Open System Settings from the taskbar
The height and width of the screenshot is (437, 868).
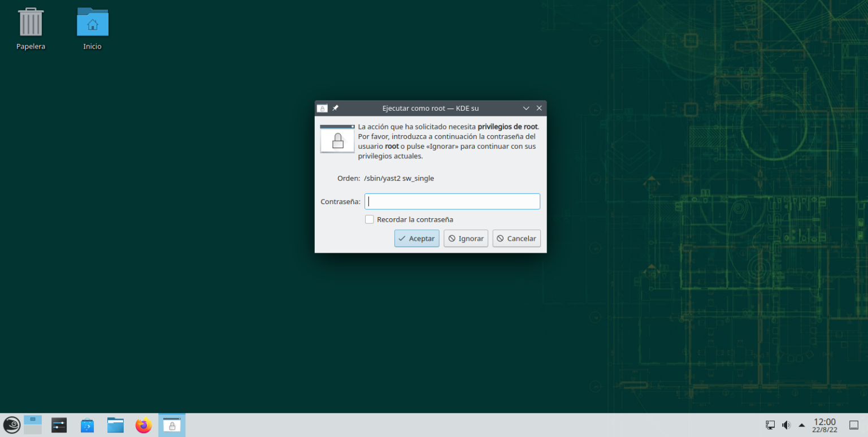[x=59, y=425]
